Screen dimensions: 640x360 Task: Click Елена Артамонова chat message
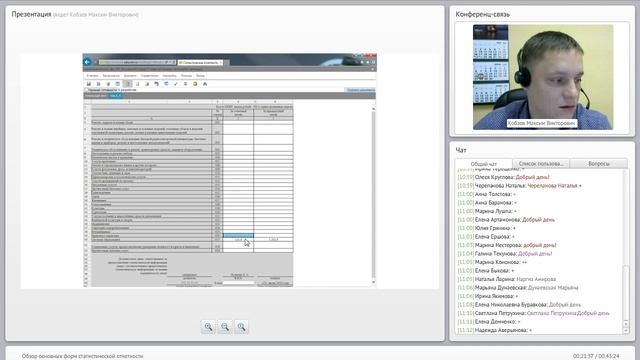(506, 220)
